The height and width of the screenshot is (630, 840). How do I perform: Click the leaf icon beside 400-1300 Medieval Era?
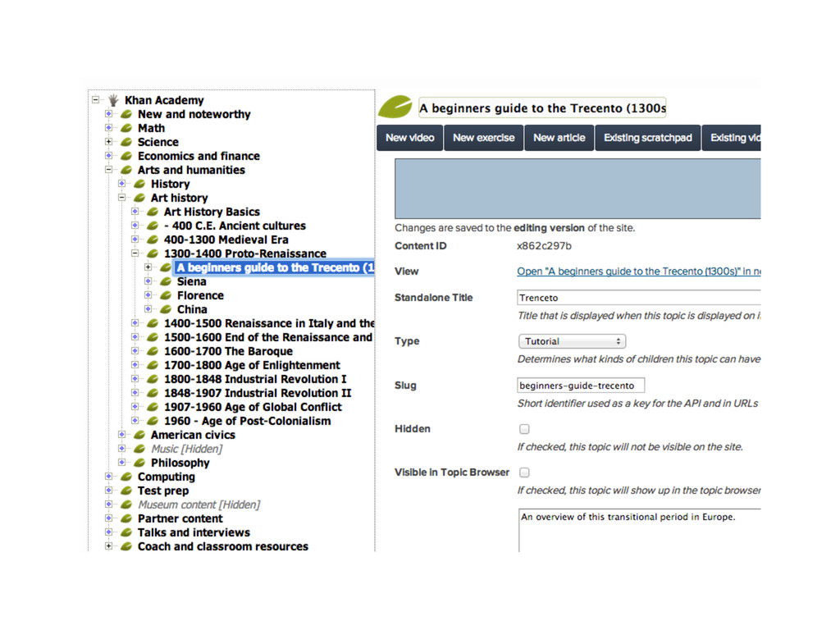pyautogui.click(x=153, y=240)
